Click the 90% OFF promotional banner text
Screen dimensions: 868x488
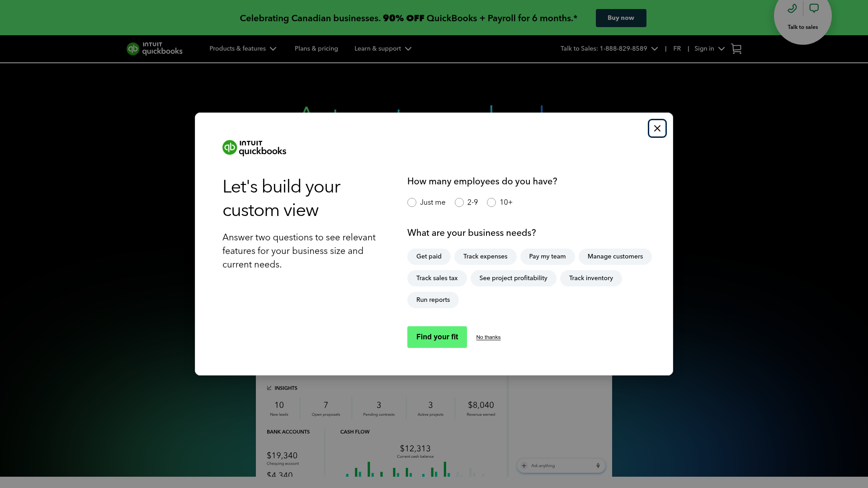click(x=408, y=18)
